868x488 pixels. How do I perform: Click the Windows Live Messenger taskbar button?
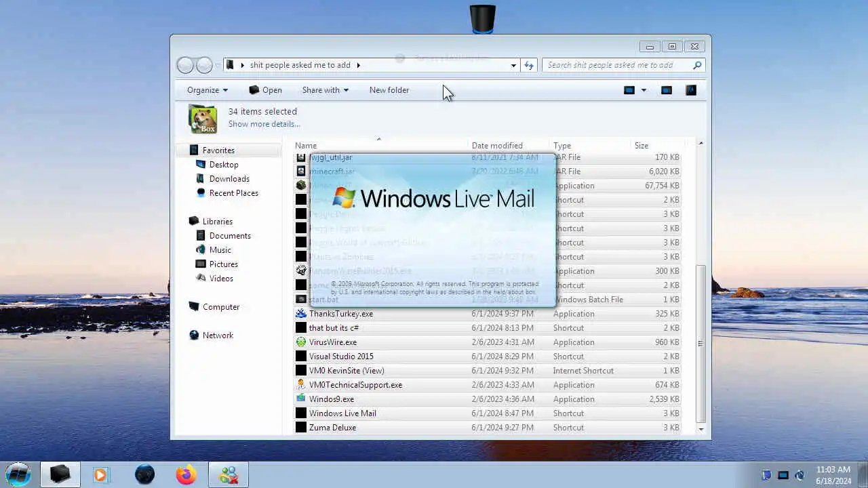(228, 474)
